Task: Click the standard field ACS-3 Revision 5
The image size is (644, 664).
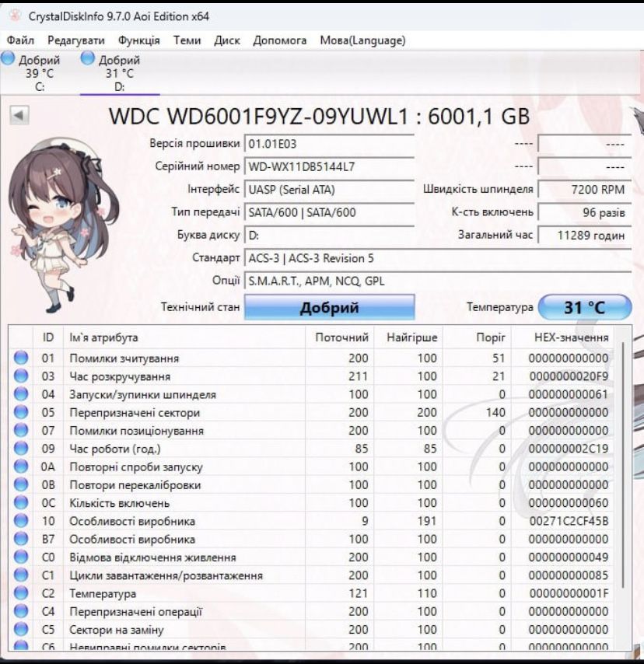Action: click(x=438, y=258)
